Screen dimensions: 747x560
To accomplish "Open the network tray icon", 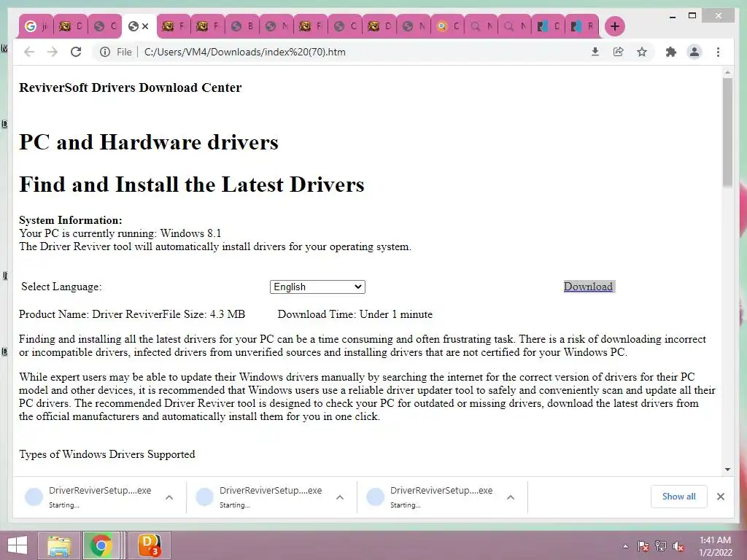I will pos(661,546).
